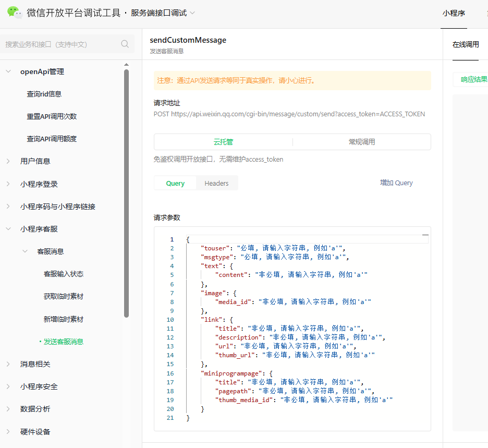Collapse the 小程序客服 section
This screenshot has height=448, width=488.
(8, 229)
